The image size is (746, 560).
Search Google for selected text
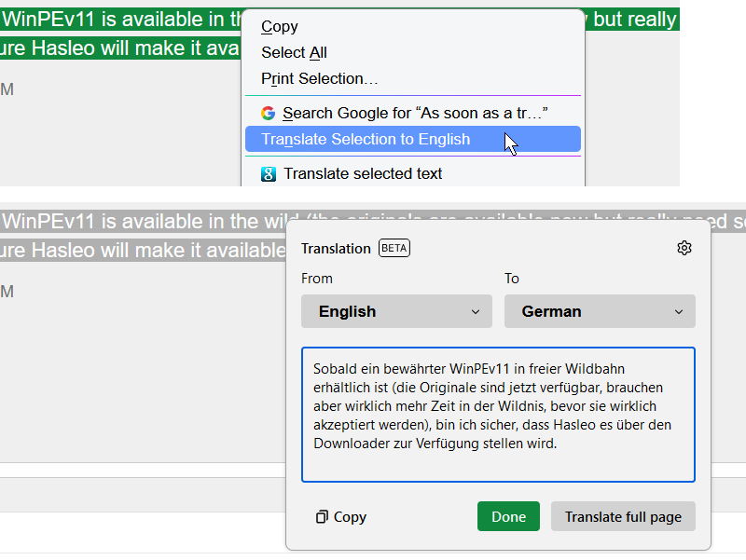tap(412, 113)
